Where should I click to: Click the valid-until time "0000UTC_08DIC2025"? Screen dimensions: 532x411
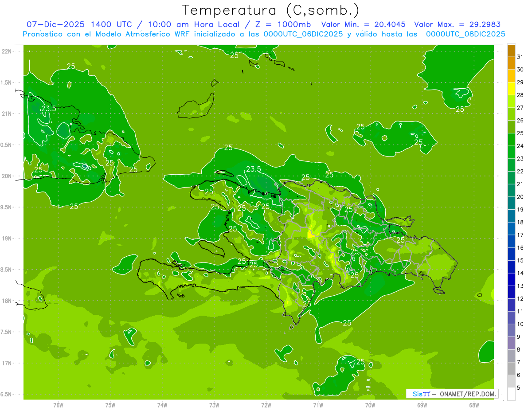[x=465, y=34]
